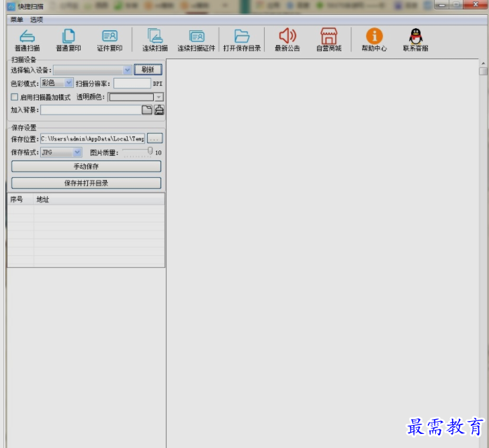The image size is (489, 448).
Task: Open the 保存格式 JPG format dropdown
Action: 77,152
